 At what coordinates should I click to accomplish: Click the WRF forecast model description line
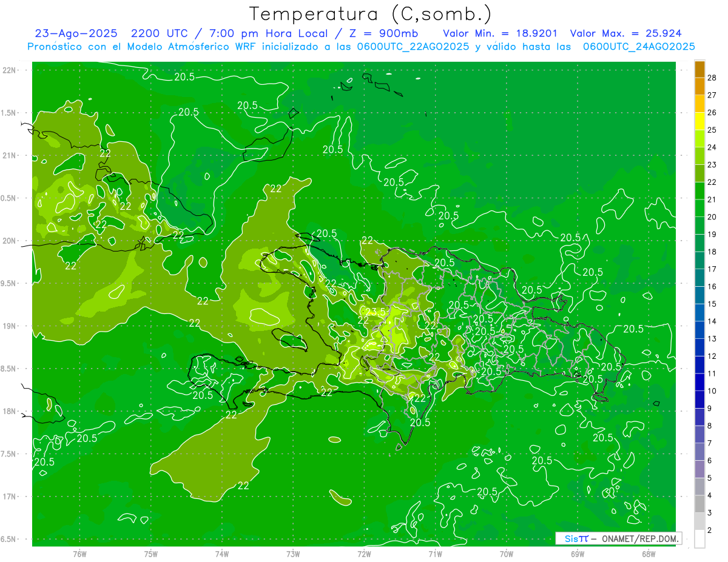coord(361,47)
